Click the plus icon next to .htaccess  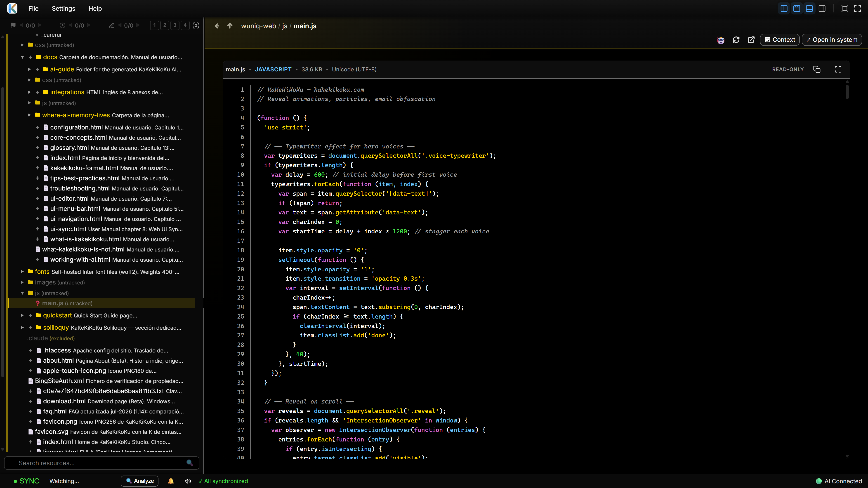pos(30,351)
